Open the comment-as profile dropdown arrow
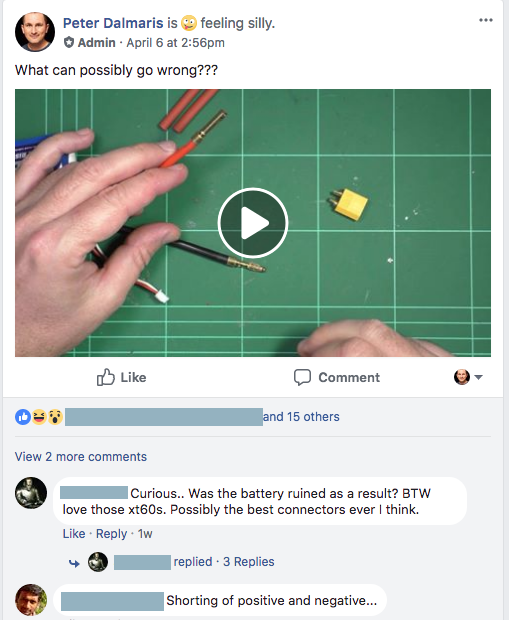This screenshot has height=620, width=509. click(478, 377)
